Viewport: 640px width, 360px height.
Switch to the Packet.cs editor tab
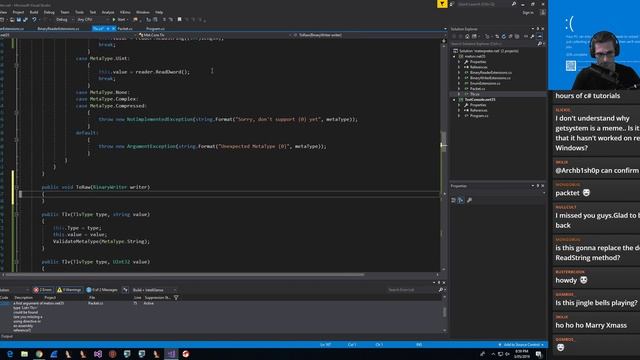124,29
